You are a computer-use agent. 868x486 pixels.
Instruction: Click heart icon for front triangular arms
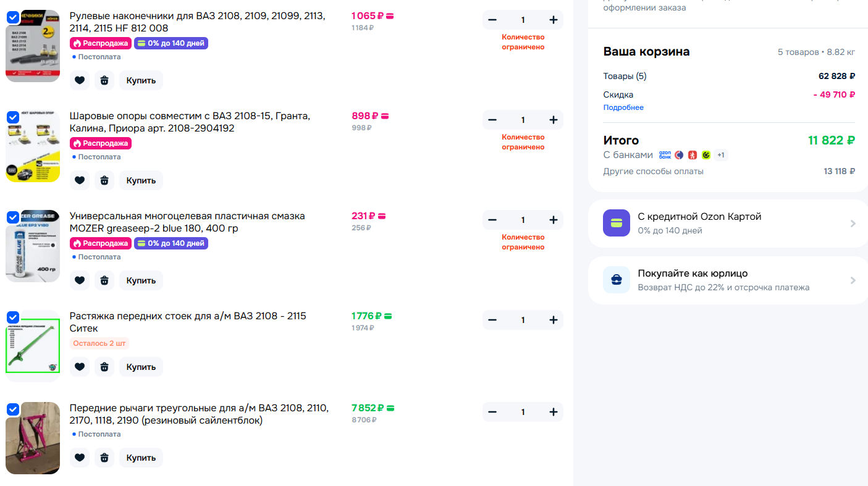point(80,458)
